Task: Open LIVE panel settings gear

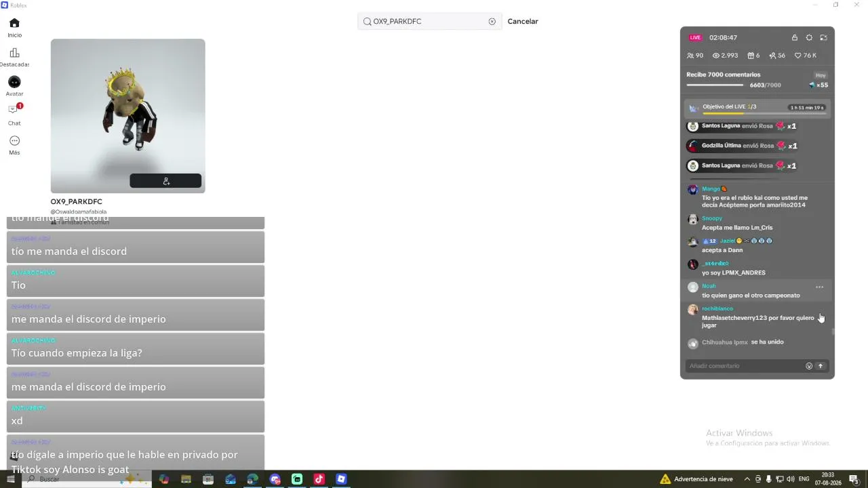Action: [809, 38]
